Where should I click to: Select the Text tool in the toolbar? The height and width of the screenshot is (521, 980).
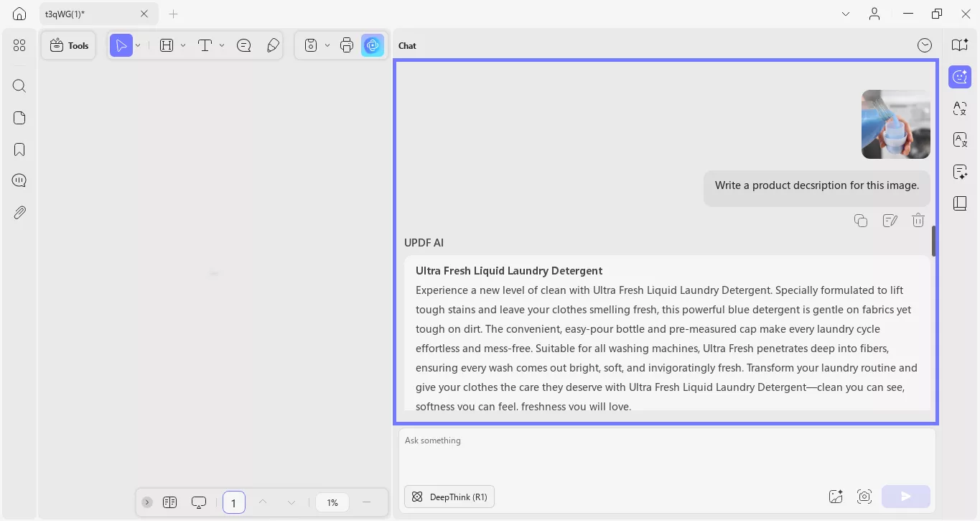tap(205, 45)
